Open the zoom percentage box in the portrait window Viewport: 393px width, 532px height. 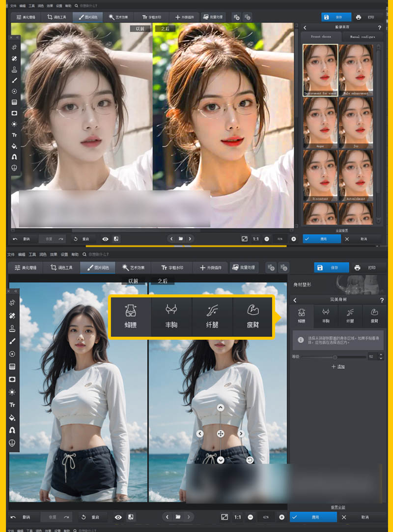coord(280,239)
